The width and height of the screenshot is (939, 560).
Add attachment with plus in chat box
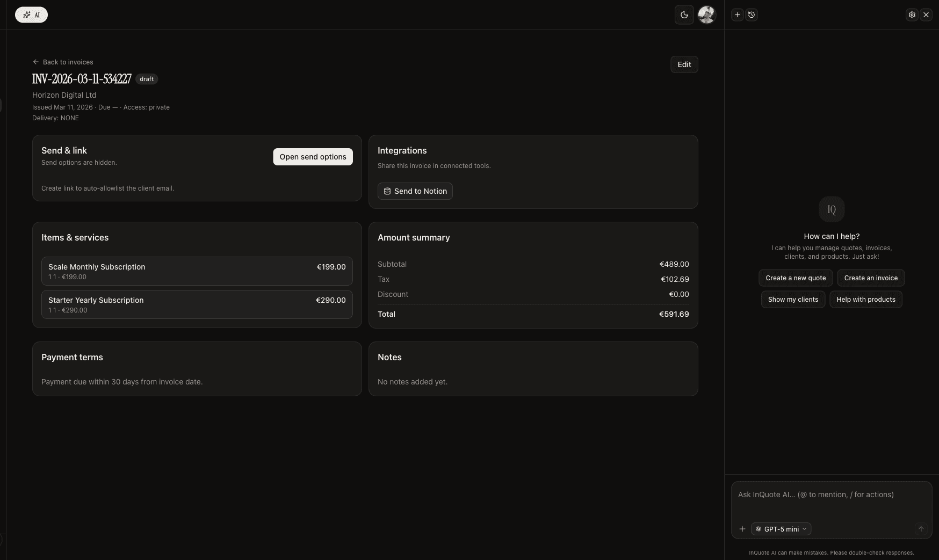[742, 529]
